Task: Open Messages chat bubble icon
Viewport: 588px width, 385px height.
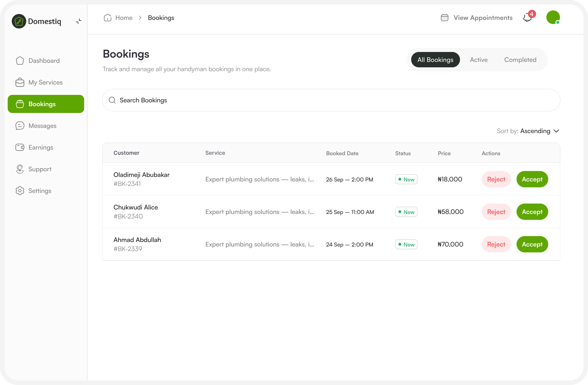Action: (x=20, y=126)
